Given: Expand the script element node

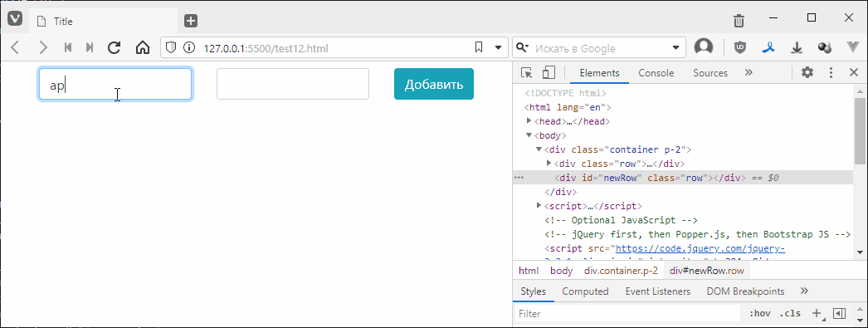Looking at the screenshot, I should pyautogui.click(x=539, y=206).
